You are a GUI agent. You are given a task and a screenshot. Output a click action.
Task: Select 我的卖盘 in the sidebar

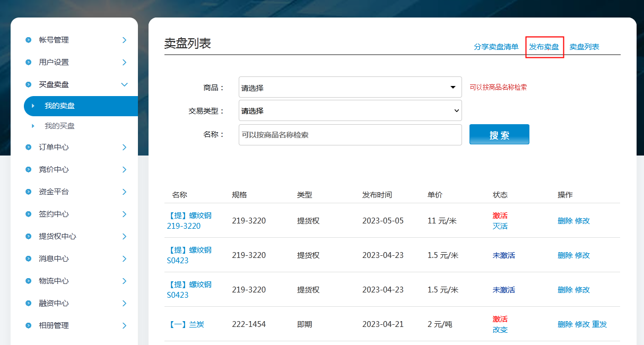tap(59, 106)
